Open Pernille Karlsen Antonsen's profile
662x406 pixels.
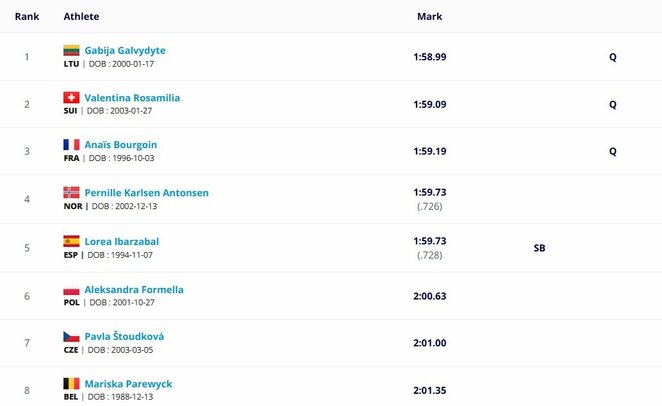pos(147,193)
